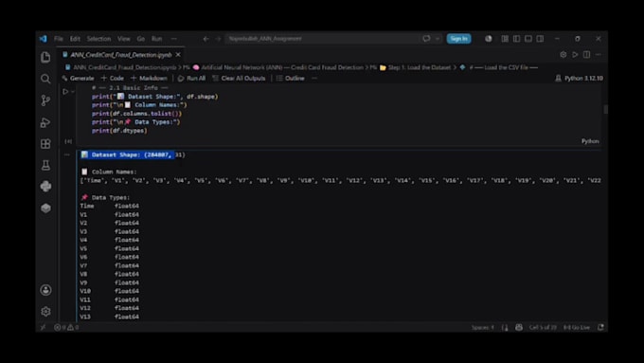Click Generate in notebook toolbar
The image size is (644, 363).
pyautogui.click(x=78, y=78)
